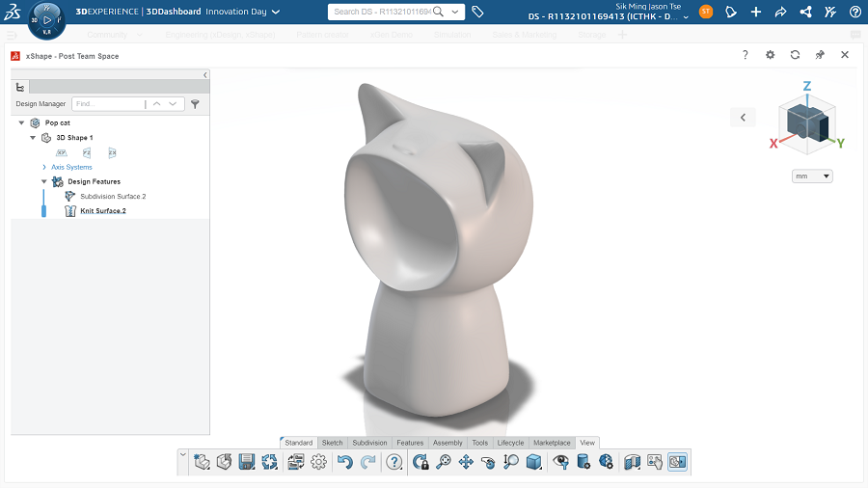The width and height of the screenshot is (868, 488).
Task: Click the Share arrow icon in top bar
Action: (x=781, y=12)
